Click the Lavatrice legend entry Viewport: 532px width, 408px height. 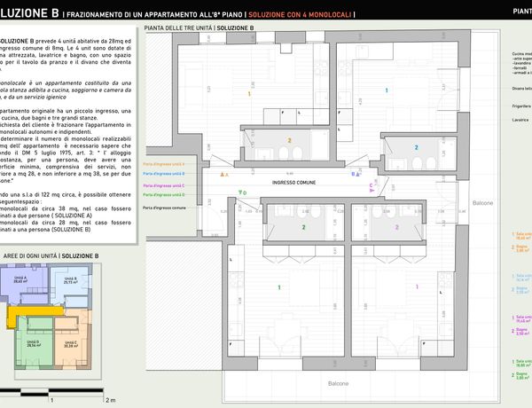pos(521,119)
